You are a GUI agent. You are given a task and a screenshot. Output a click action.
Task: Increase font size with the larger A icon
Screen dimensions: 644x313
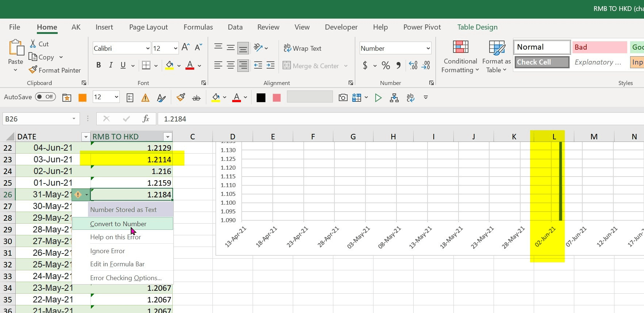(x=185, y=47)
